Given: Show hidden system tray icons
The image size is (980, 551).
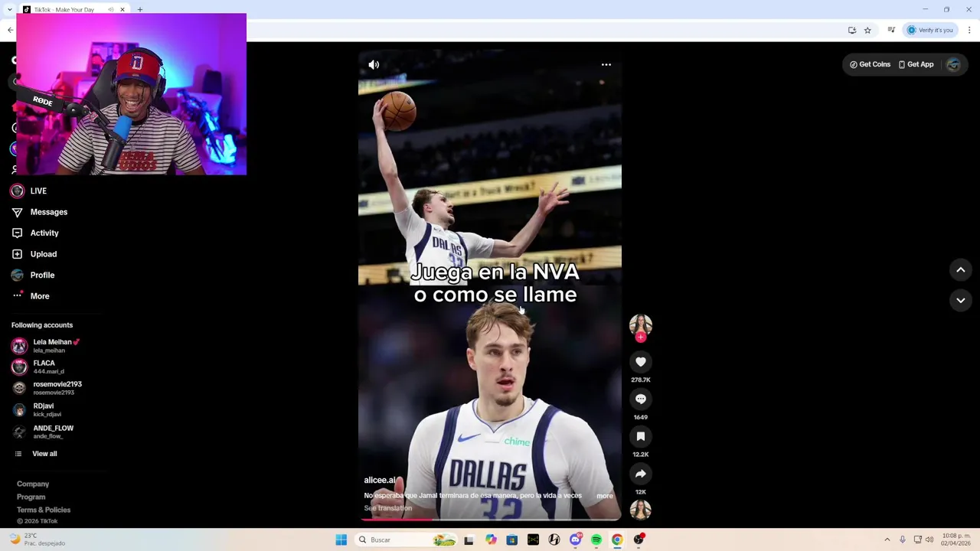Looking at the screenshot, I should (887, 540).
